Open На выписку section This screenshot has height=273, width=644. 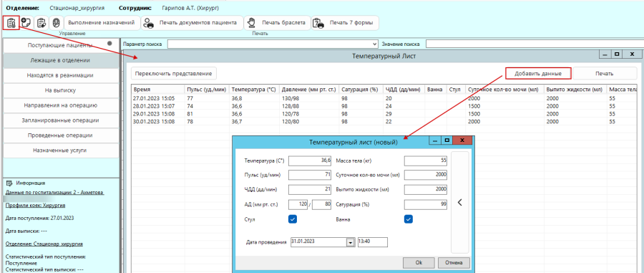tap(60, 90)
